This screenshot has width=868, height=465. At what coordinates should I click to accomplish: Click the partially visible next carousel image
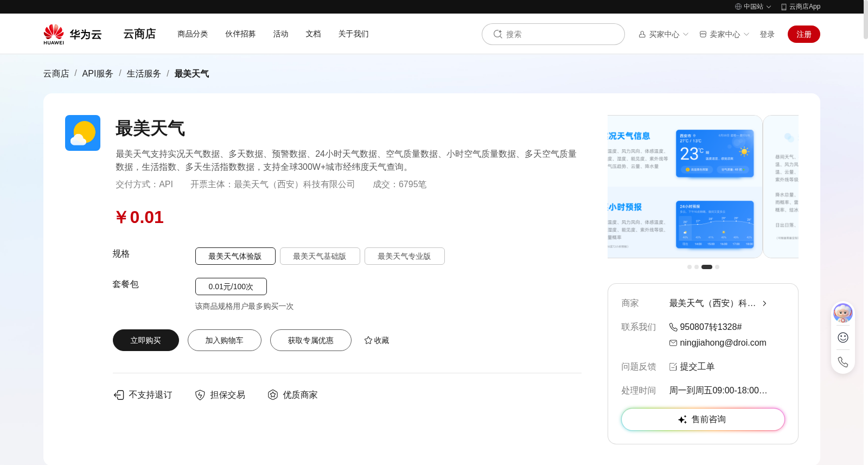[x=781, y=187]
